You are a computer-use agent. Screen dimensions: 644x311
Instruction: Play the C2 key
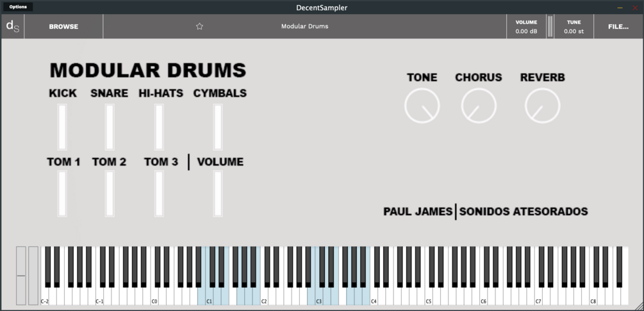(x=264, y=297)
